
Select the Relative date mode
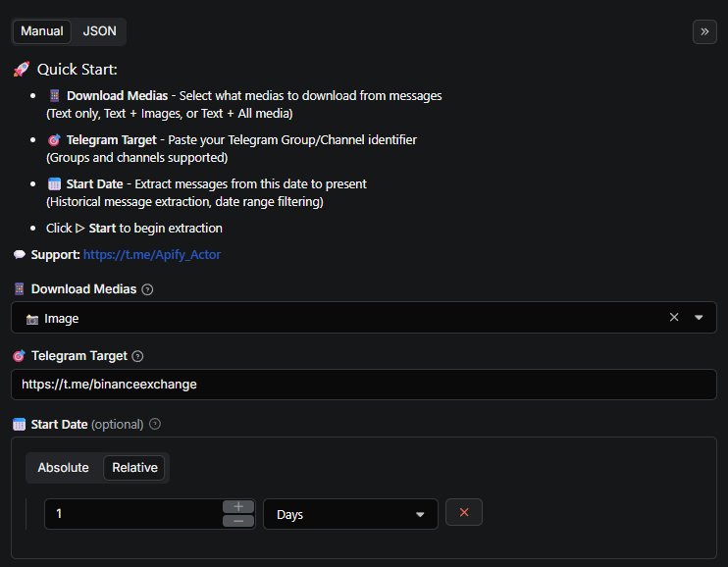point(134,468)
